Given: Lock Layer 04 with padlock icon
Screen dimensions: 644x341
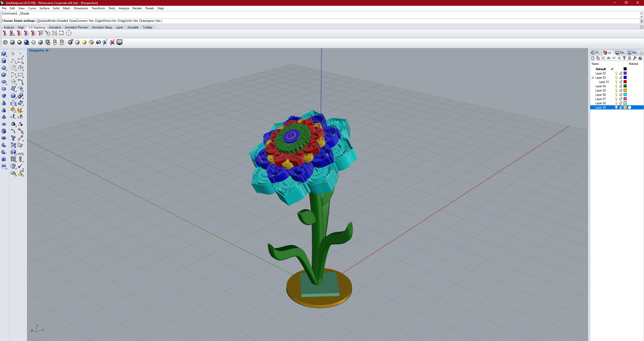Looking at the screenshot, I should (x=621, y=86).
